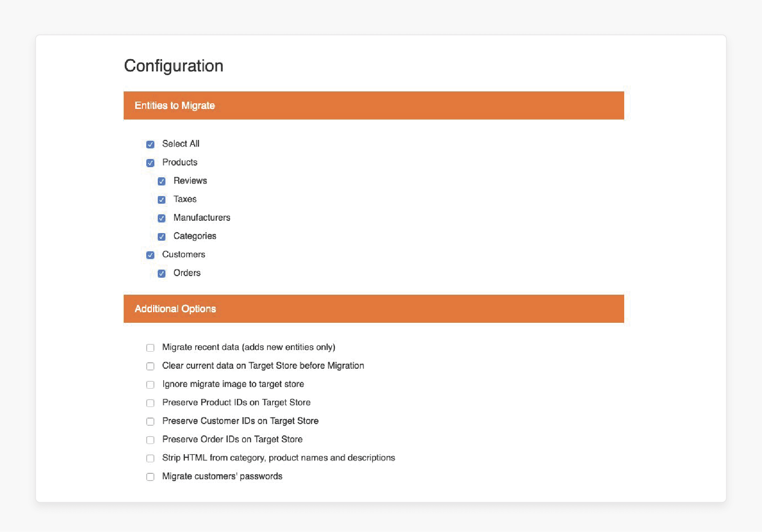Click the Entities to Migrate header
Image resolution: width=762 pixels, height=532 pixels.
coord(374,105)
